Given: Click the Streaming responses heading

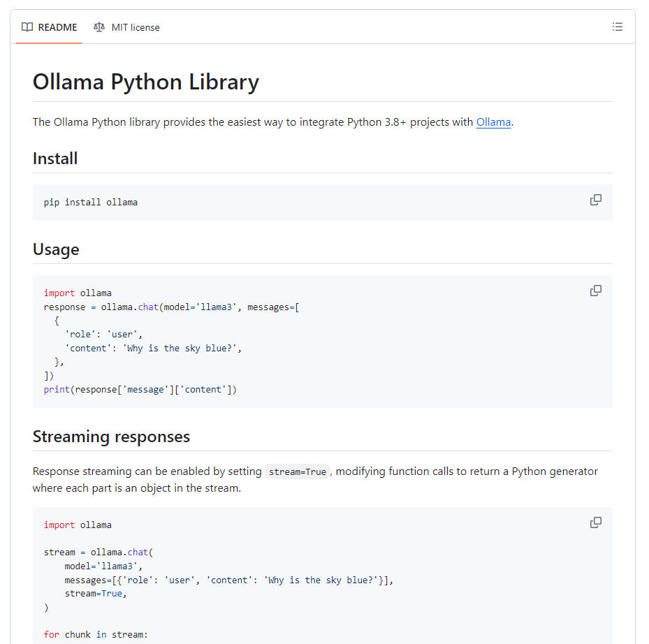Looking at the screenshot, I should (x=111, y=437).
